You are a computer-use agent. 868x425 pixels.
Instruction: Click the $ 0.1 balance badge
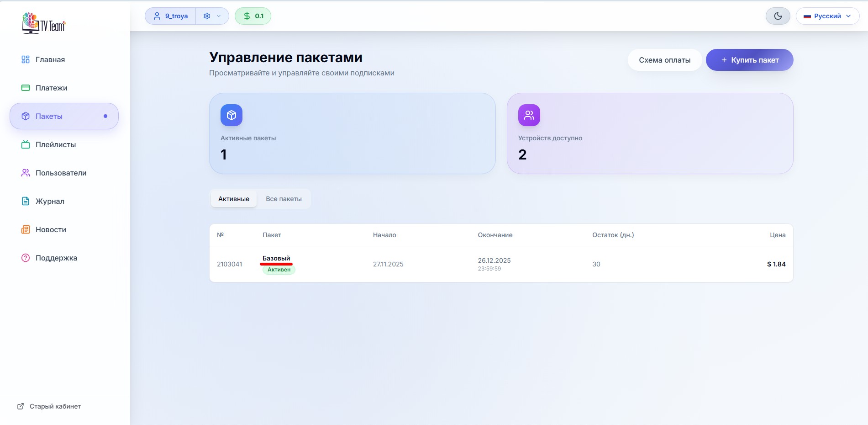coord(253,16)
